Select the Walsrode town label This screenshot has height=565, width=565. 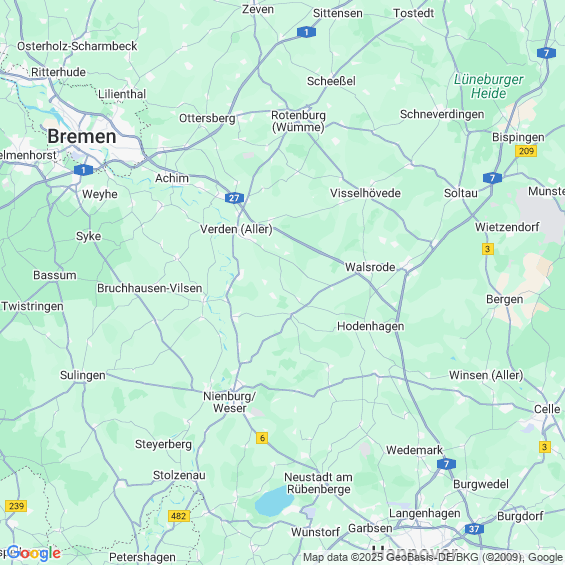click(x=370, y=267)
